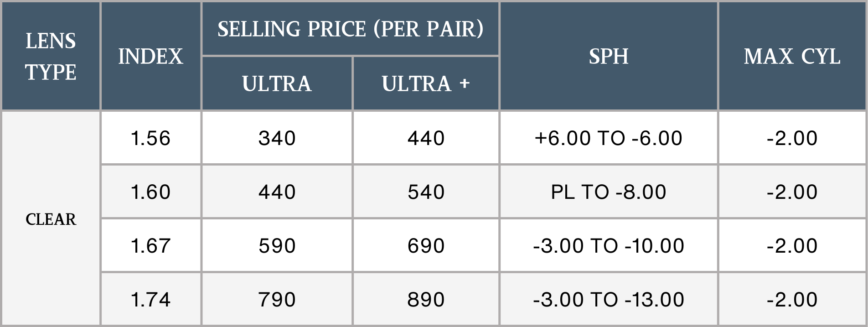This screenshot has width=868, height=327.
Task: Click the SPH column header
Action: coord(609,56)
